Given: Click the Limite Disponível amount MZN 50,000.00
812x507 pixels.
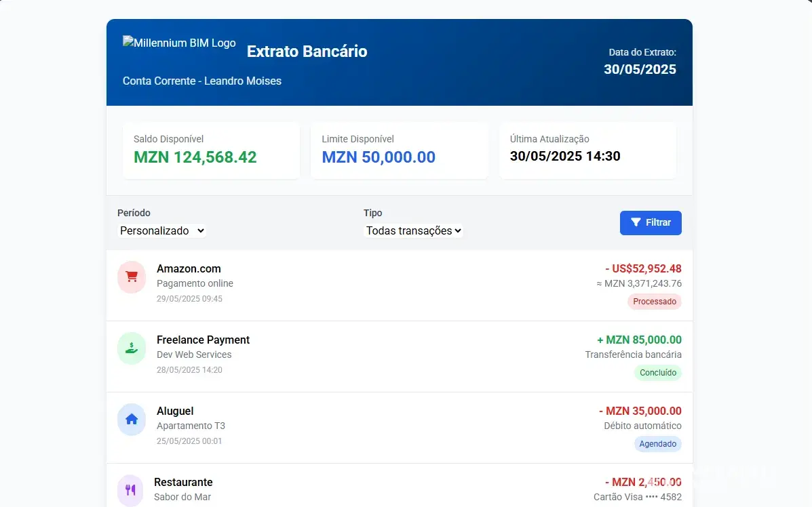Looking at the screenshot, I should [x=379, y=157].
